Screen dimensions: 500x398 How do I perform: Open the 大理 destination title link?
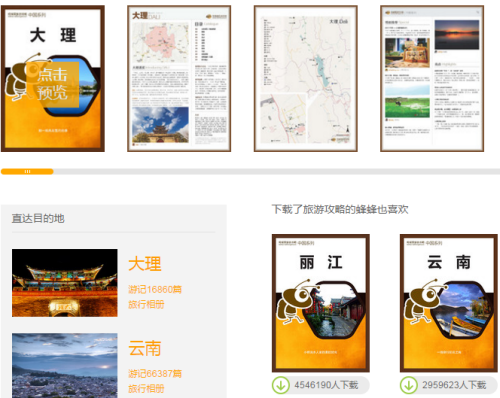click(145, 264)
